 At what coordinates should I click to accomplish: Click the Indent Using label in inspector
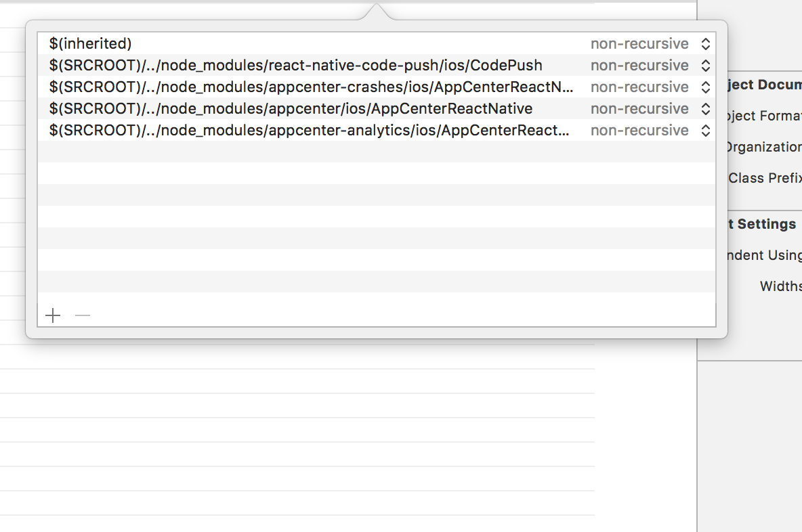[765, 255]
